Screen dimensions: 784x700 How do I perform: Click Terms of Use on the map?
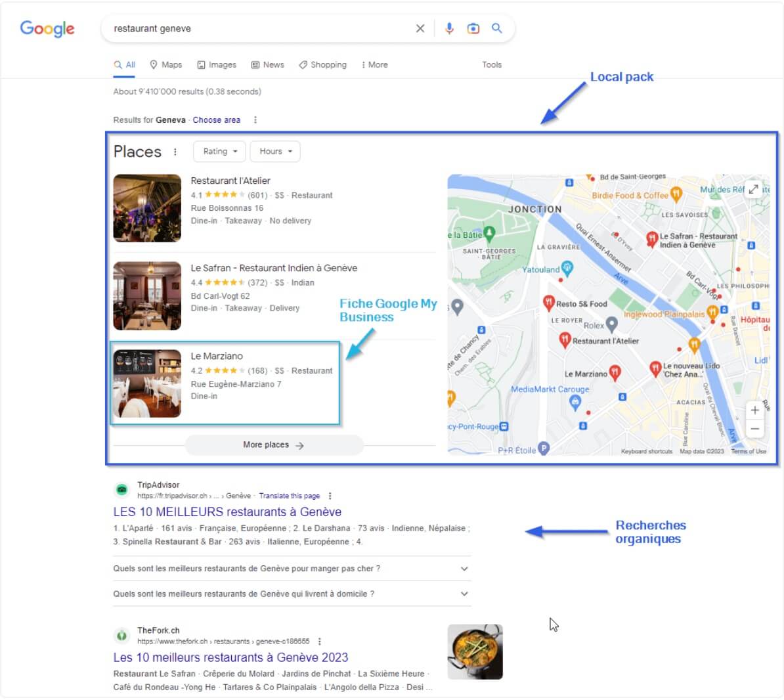[x=748, y=452]
